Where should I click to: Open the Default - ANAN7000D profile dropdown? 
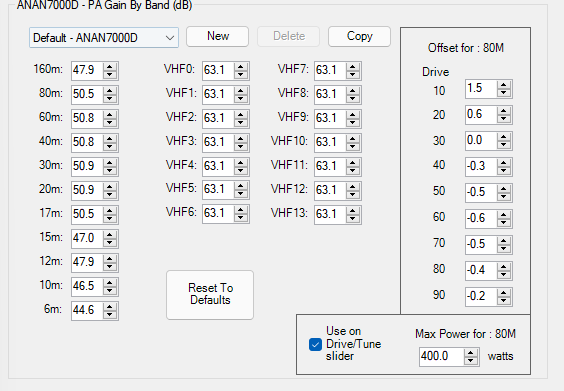click(104, 37)
